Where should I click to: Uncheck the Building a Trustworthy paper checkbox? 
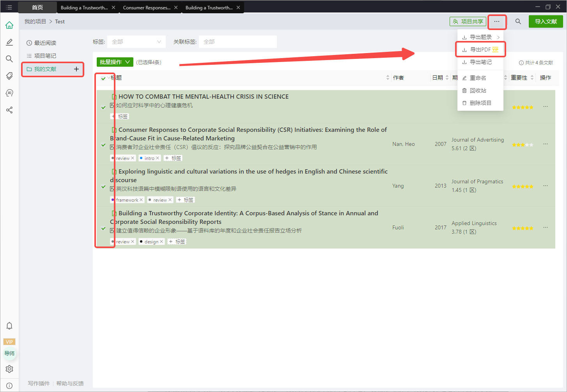103,228
